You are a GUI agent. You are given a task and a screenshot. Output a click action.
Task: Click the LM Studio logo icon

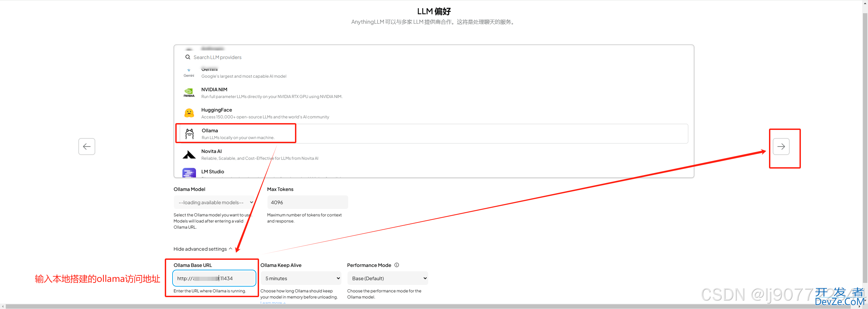(189, 173)
